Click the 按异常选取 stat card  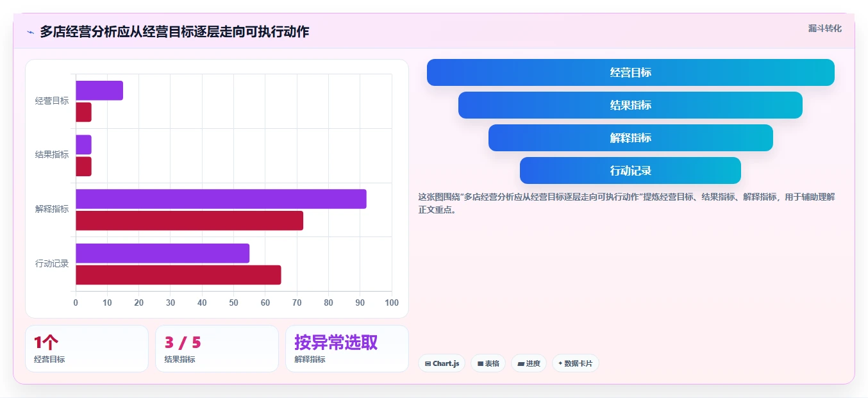tap(347, 349)
